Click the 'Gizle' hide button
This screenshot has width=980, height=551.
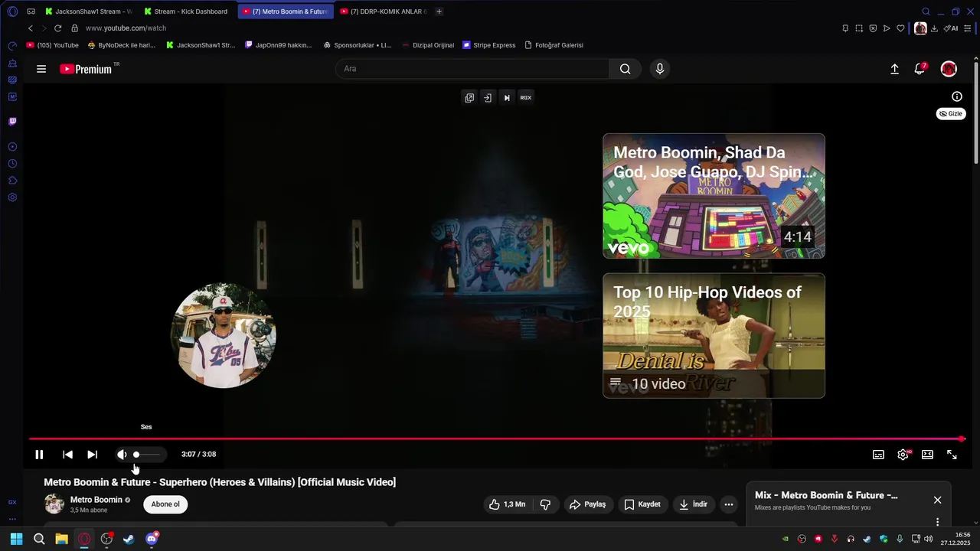[x=951, y=114]
